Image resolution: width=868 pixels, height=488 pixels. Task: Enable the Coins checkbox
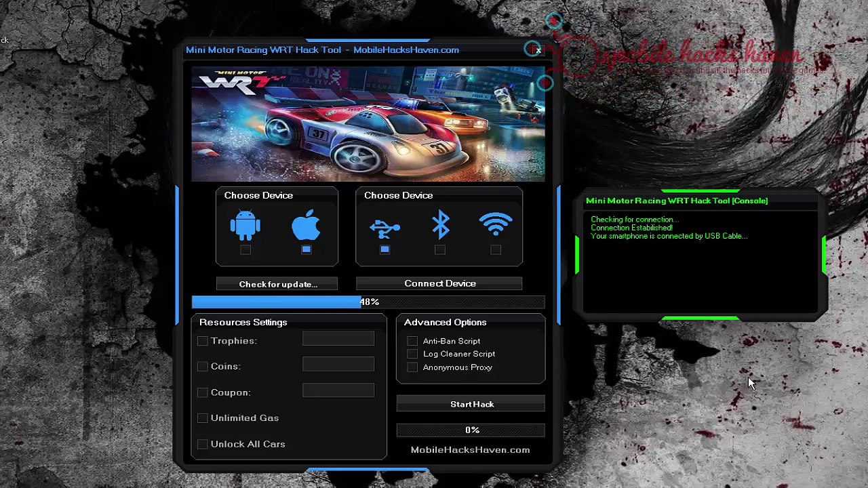[x=203, y=366]
